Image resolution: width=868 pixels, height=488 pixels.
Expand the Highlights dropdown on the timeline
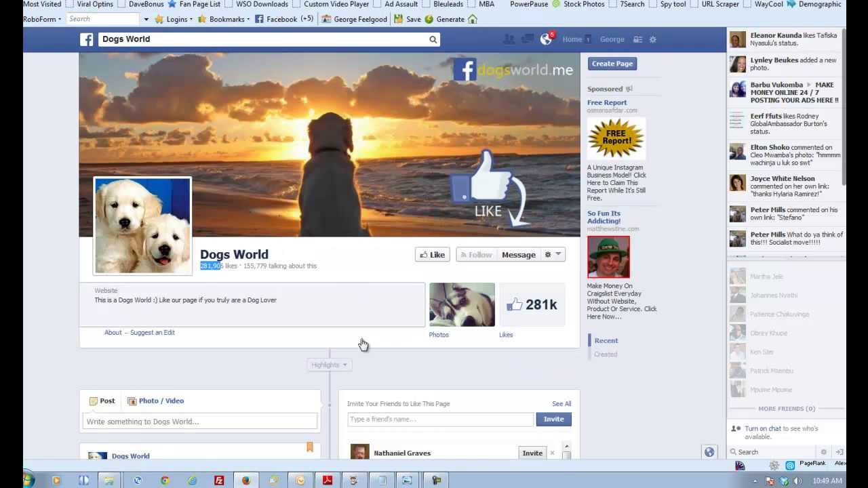click(x=329, y=365)
